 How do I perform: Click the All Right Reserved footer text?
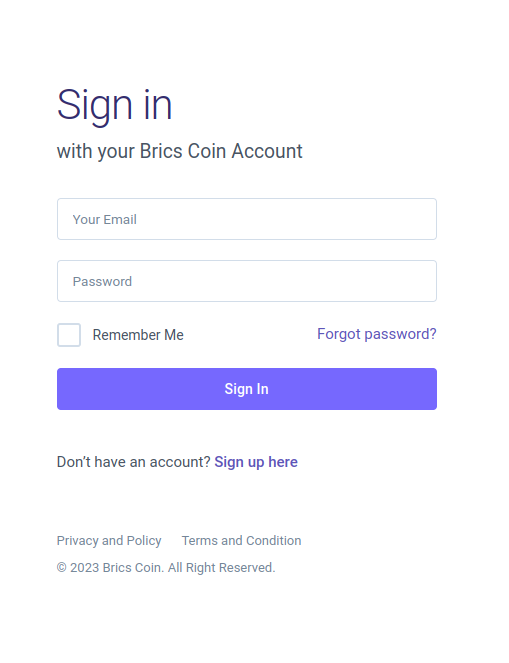(222, 567)
